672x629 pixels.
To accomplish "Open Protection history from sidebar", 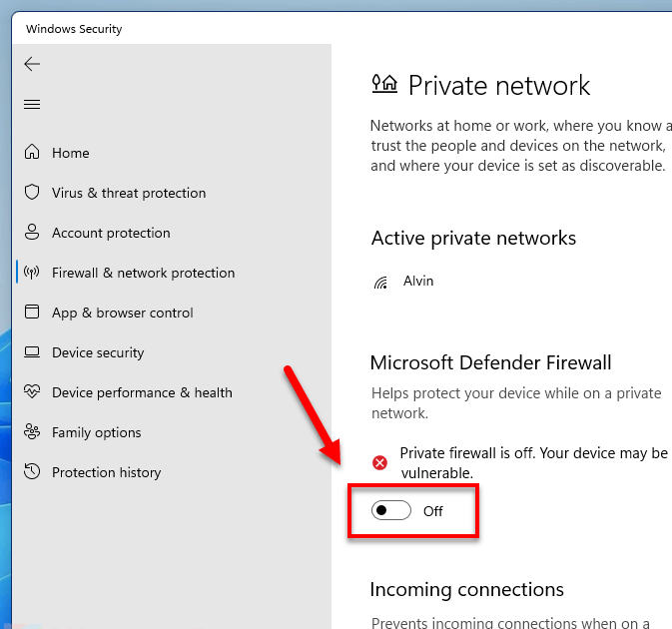I will [106, 472].
